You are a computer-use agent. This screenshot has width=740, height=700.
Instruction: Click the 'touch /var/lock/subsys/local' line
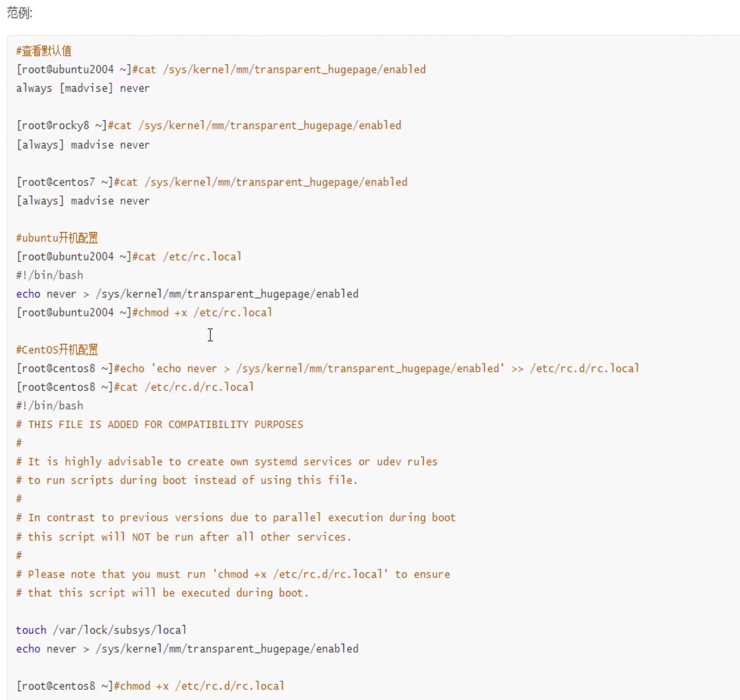coord(101,630)
